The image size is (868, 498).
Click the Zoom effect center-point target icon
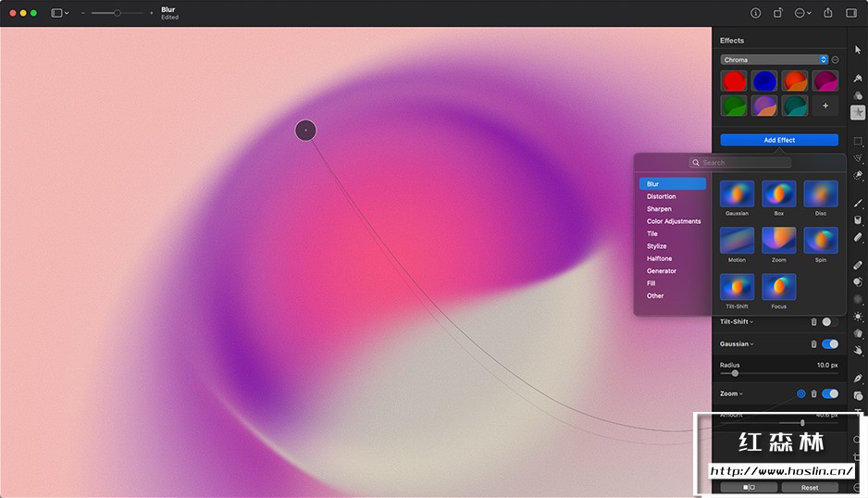click(x=801, y=393)
